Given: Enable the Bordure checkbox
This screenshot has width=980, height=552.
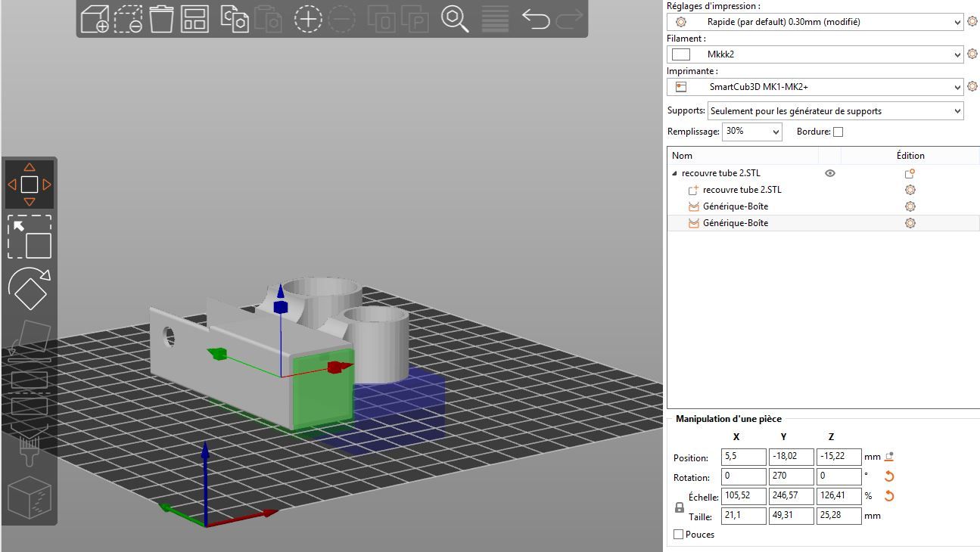Looking at the screenshot, I should pos(838,132).
